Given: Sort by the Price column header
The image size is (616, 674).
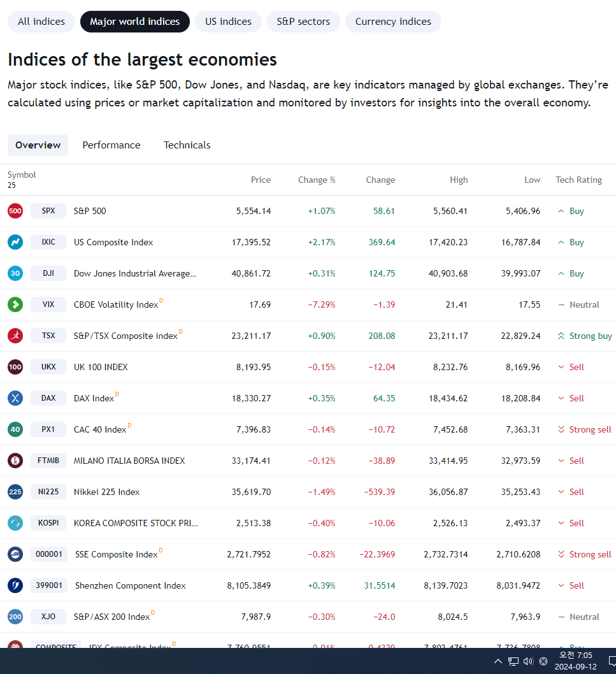Looking at the screenshot, I should pos(261,180).
